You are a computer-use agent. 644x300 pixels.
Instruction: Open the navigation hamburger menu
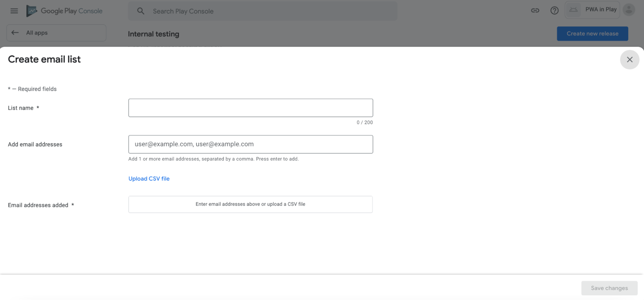[x=14, y=11]
